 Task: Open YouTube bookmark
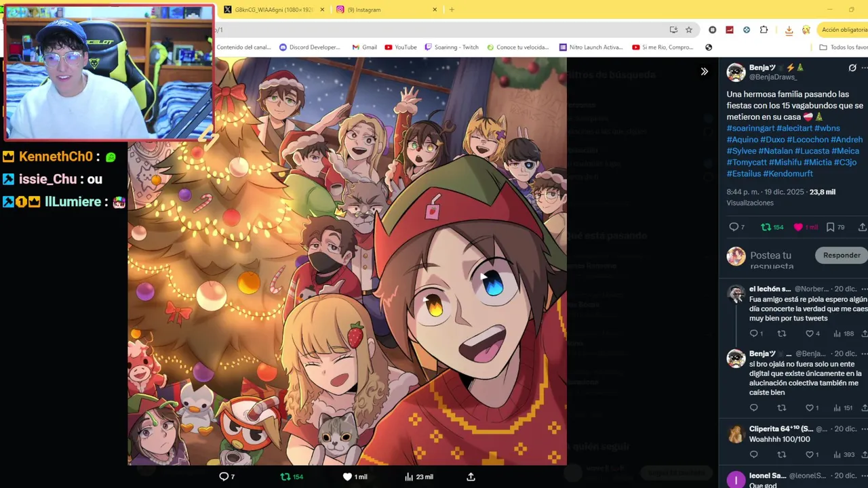[401, 47]
